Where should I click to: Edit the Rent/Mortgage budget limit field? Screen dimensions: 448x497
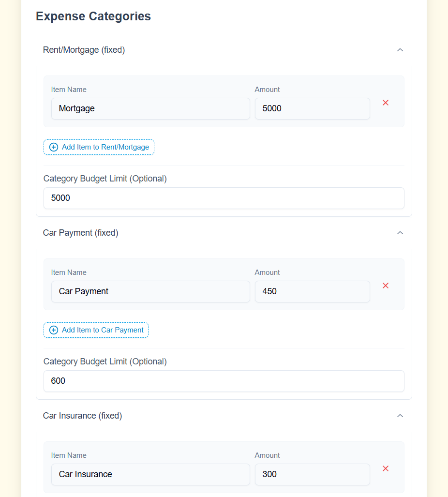(x=224, y=198)
